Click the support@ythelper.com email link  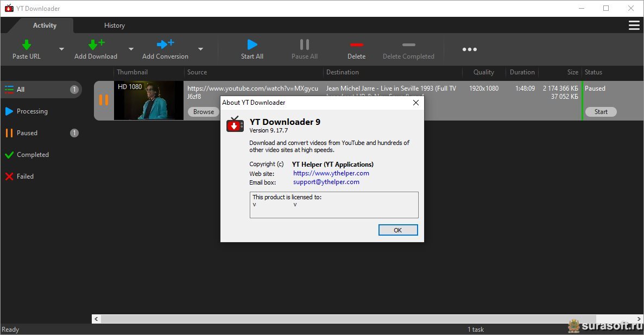(326, 182)
